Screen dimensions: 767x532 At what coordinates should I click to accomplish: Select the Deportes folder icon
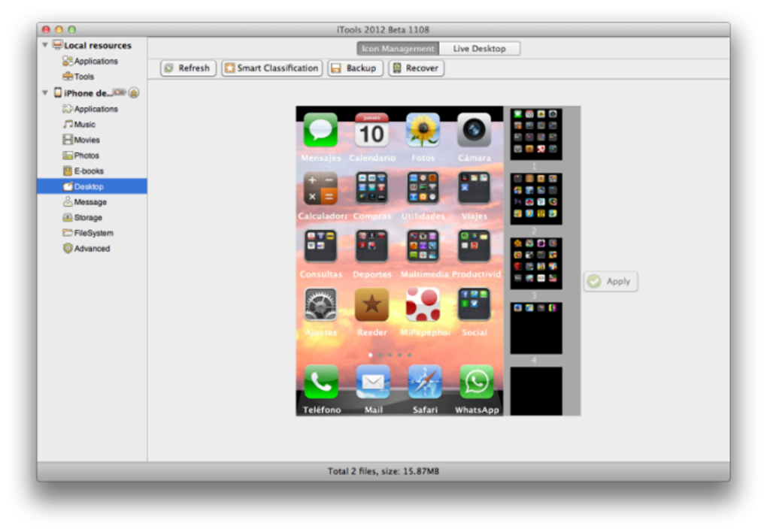coord(371,246)
